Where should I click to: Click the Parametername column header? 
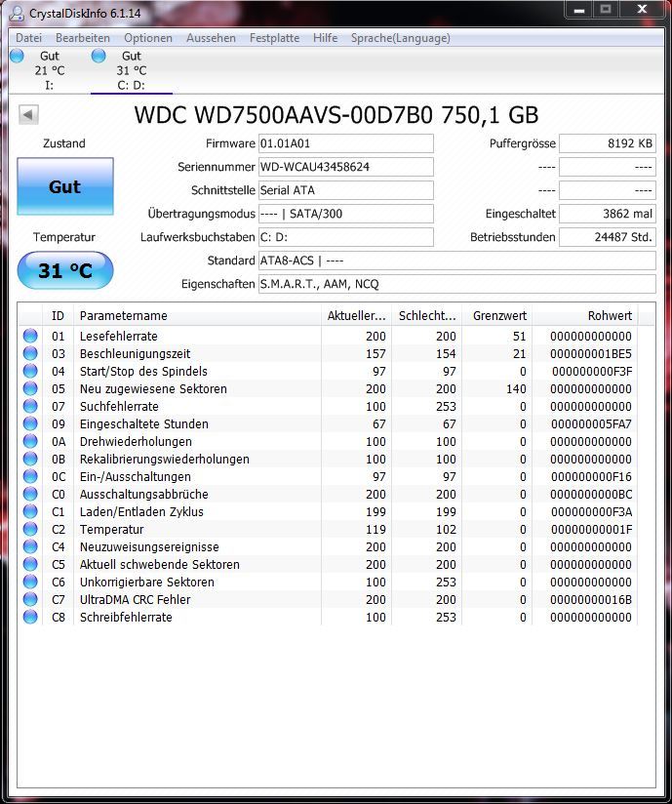(x=197, y=315)
